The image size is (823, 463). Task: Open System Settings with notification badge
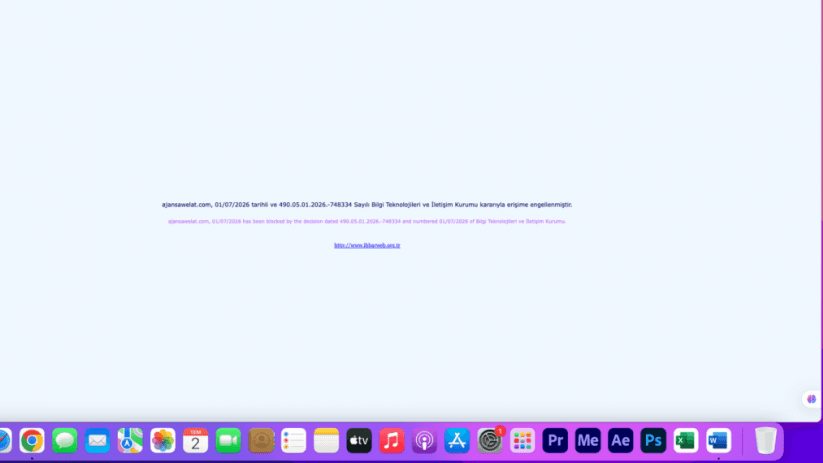pos(490,440)
